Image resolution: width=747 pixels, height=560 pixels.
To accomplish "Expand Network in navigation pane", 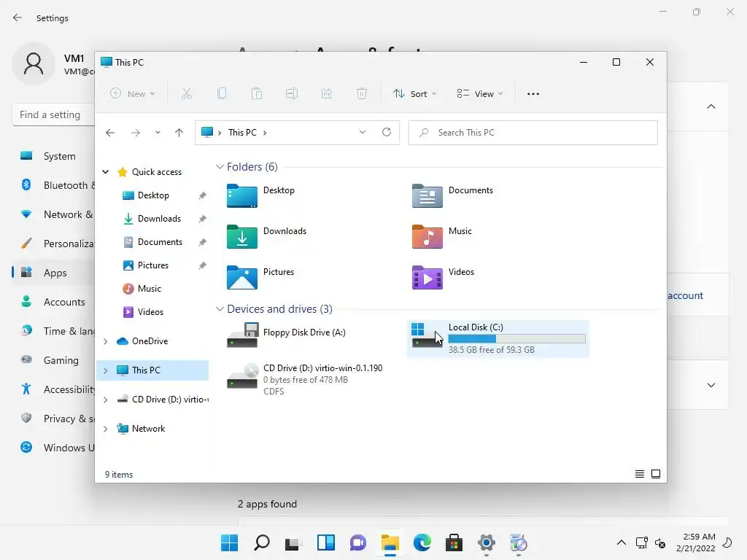I will pyautogui.click(x=106, y=429).
